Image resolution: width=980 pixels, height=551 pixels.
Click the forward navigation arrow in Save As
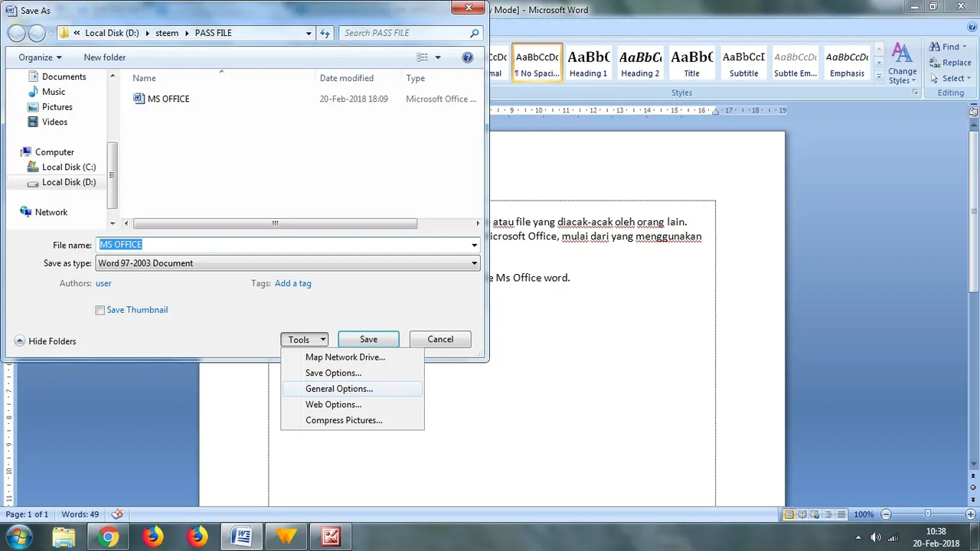point(37,33)
